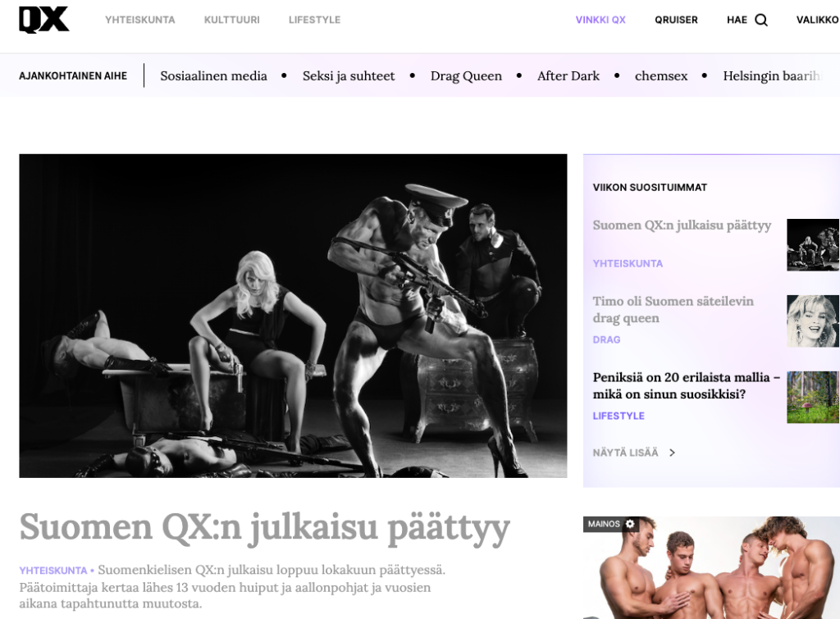This screenshot has width=840, height=619.
Task: Expand Näytä lisää chevron arrow
Action: tap(672, 453)
